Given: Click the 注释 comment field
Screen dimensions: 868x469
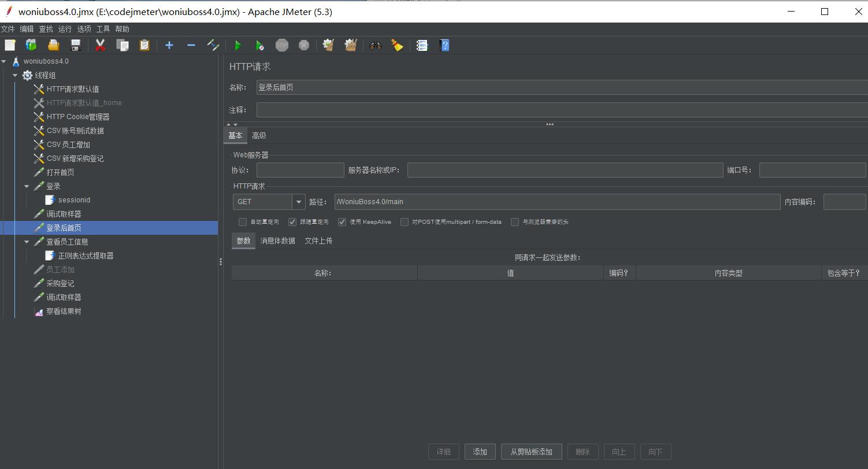Looking at the screenshot, I should pyautogui.click(x=562, y=110).
